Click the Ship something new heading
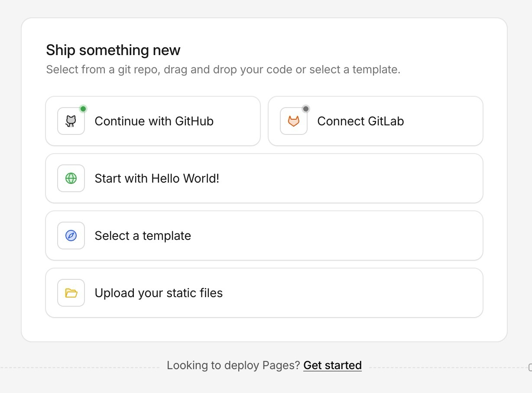This screenshot has height=393, width=532. pos(113,50)
